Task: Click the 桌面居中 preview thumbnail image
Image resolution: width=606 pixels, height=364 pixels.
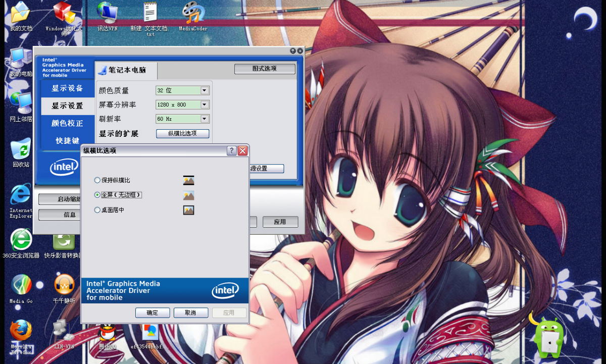Action: coord(188,210)
